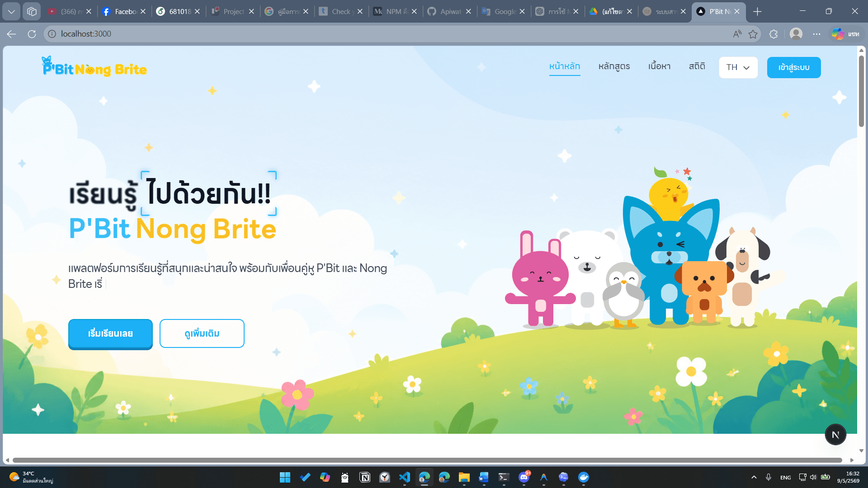Screen dimensions: 868x488
Task: Open Discord from the taskbar
Action: tap(524, 477)
